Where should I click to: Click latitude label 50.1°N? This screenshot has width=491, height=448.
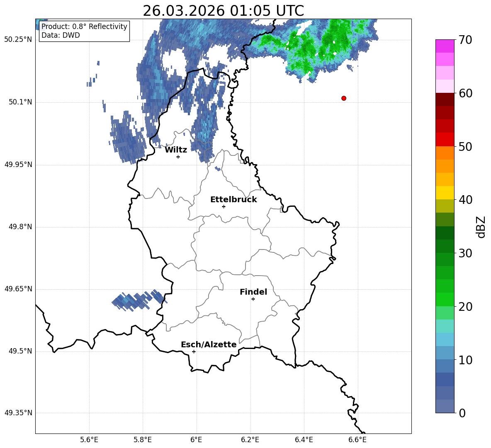click(x=20, y=102)
